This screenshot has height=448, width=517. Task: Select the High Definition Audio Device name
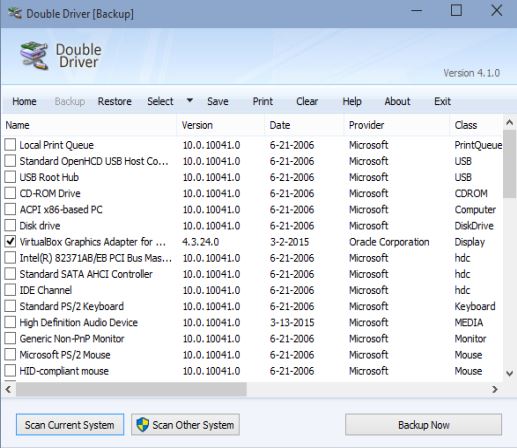click(x=79, y=322)
